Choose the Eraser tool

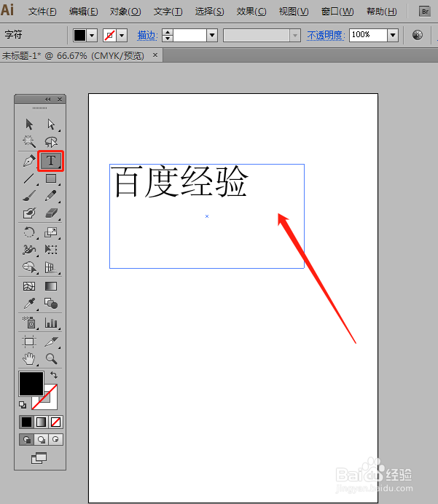point(51,213)
